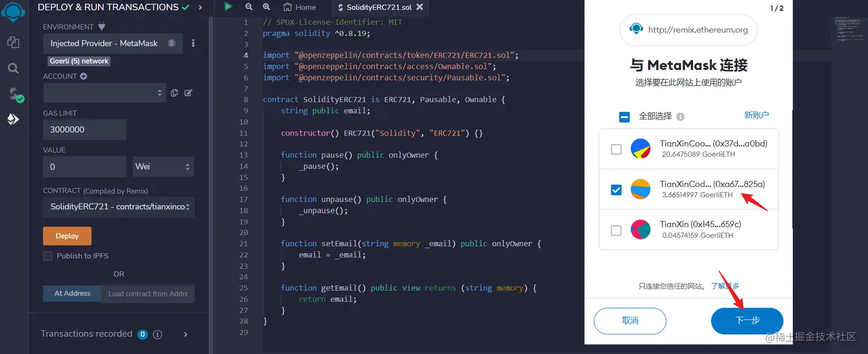The height and width of the screenshot is (354, 868).
Task: Click the environment info icon
Action: click(193, 43)
